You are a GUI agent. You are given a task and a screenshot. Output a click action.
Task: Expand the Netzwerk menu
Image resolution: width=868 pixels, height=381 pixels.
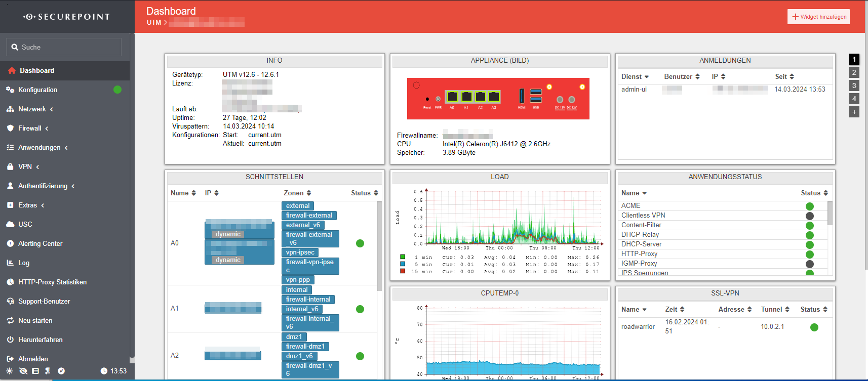tap(32, 109)
